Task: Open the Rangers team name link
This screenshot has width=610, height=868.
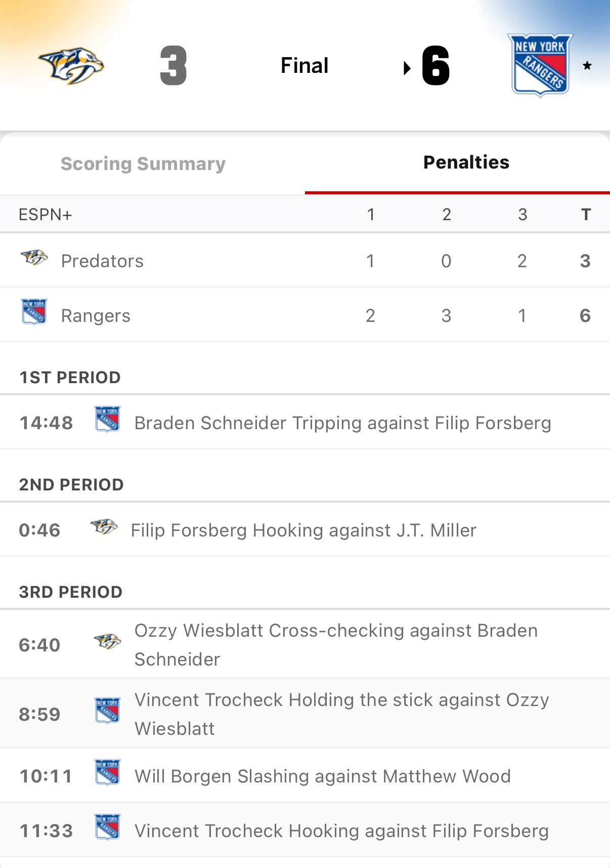Action: (x=96, y=316)
